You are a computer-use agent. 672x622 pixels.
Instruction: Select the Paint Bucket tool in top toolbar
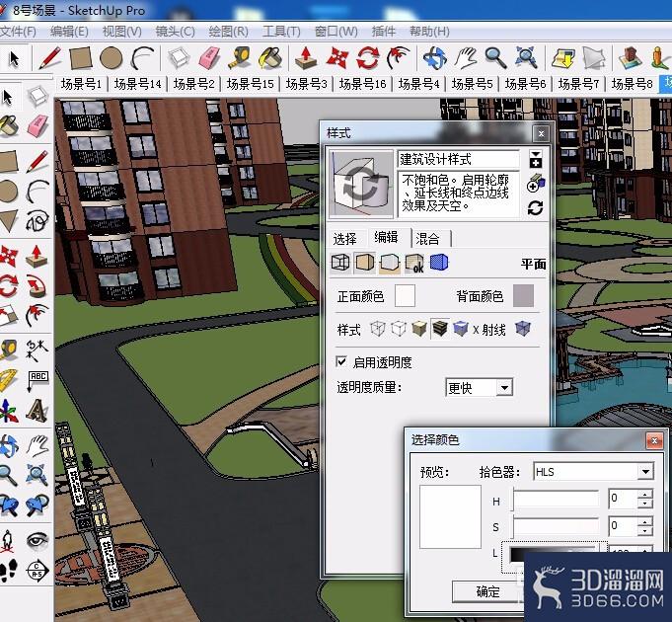[x=270, y=58]
